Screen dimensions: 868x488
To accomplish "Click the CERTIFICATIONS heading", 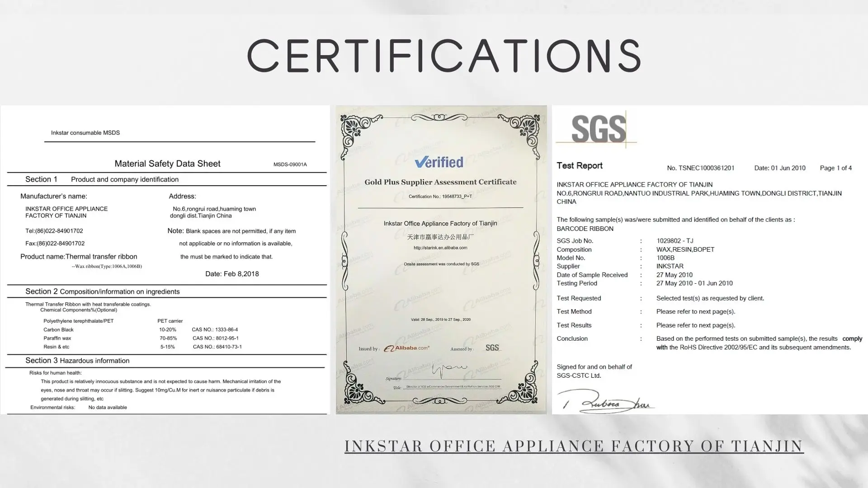I will coord(444,56).
